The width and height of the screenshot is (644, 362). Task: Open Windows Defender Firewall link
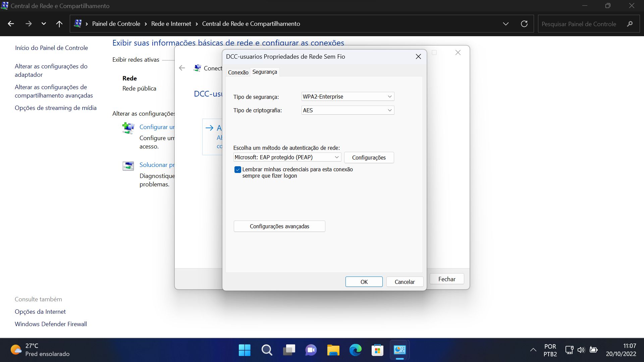coord(51,324)
